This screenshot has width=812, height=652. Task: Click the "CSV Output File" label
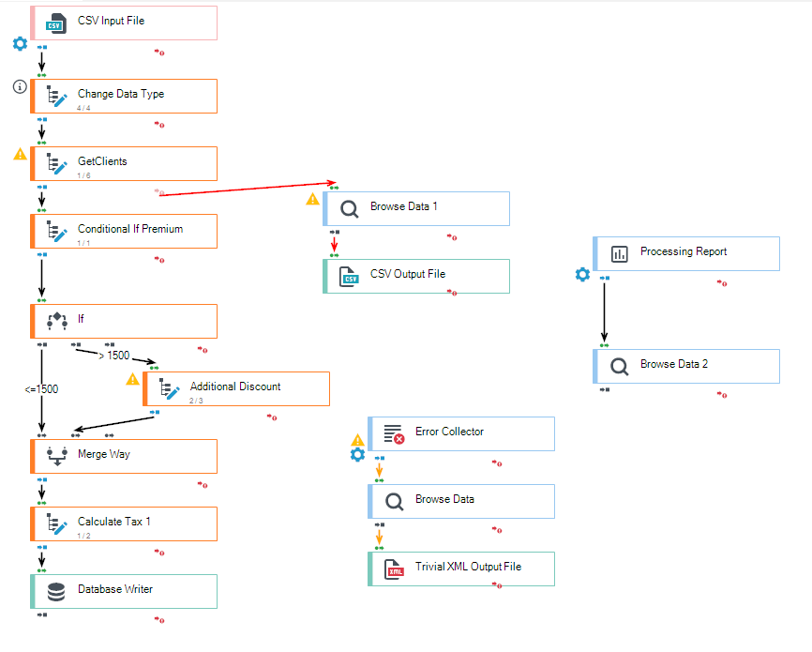(x=408, y=274)
